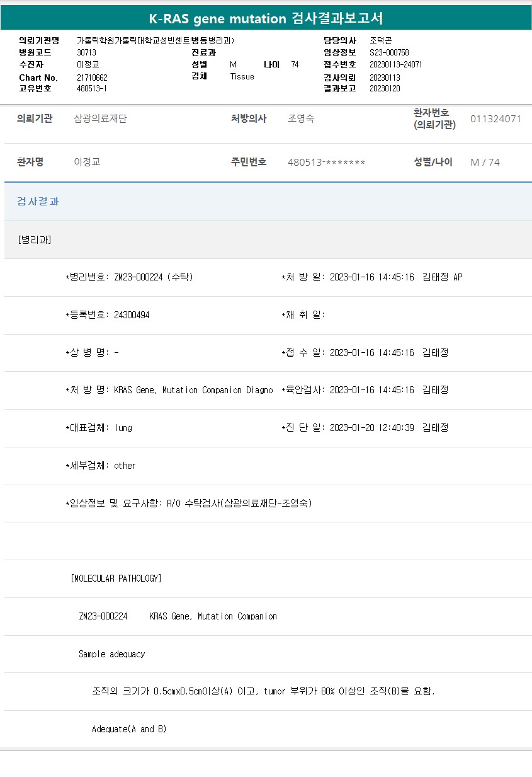Click the 검체 value Tissue
The height and width of the screenshot is (777, 532).
tap(242, 76)
